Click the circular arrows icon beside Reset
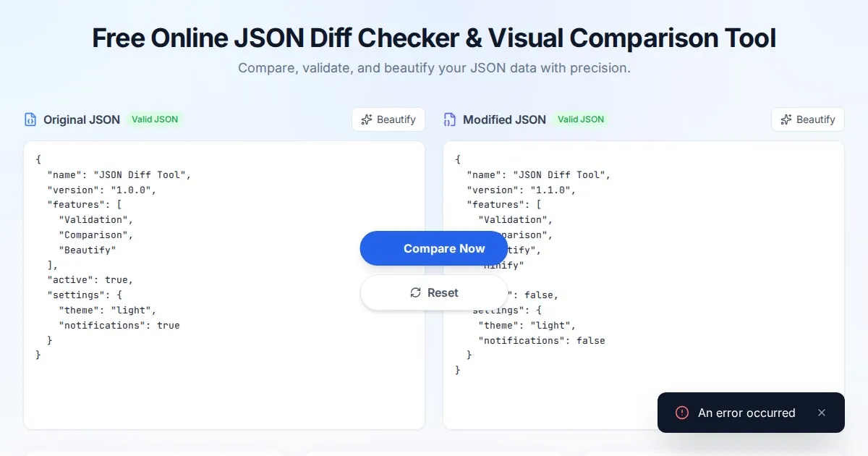 [x=415, y=292]
